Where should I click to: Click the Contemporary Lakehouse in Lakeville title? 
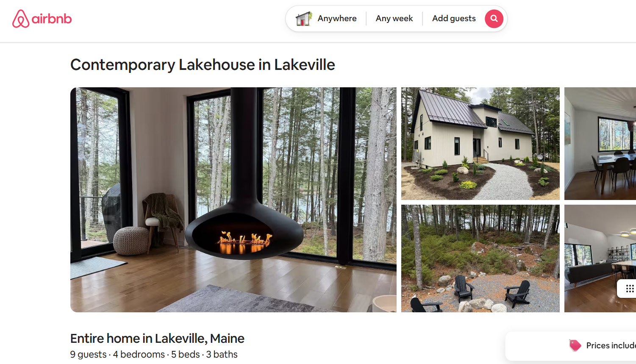click(203, 65)
